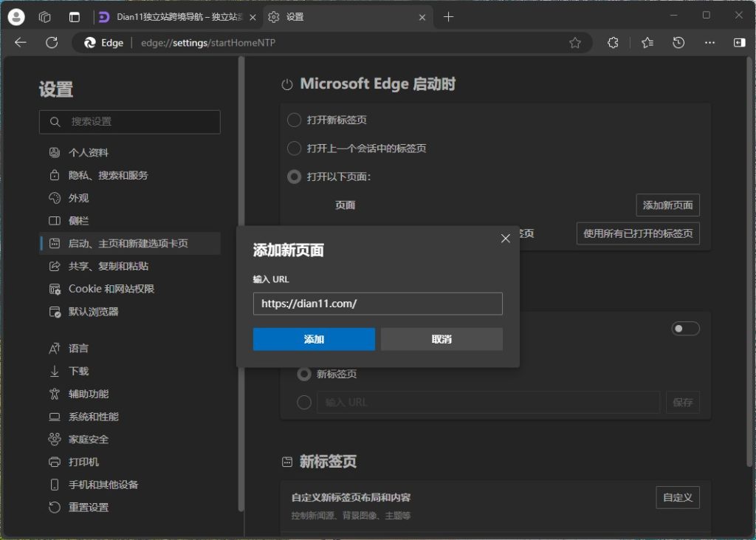Viewport: 756px width, 540px height.
Task: Close the Dian11 tab
Action: click(252, 18)
